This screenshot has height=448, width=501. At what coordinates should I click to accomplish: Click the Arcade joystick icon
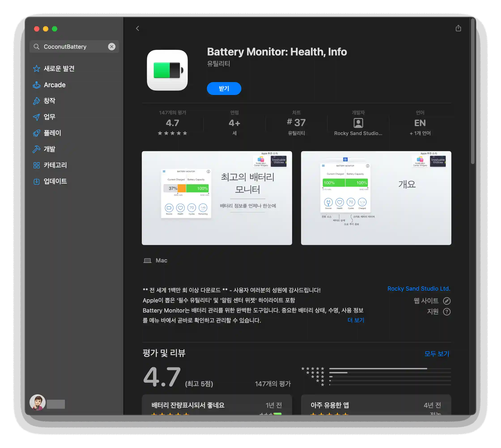click(x=36, y=85)
